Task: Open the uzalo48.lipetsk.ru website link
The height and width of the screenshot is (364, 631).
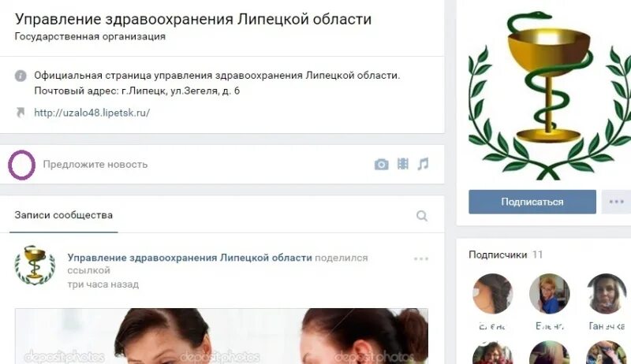Action: [91, 113]
